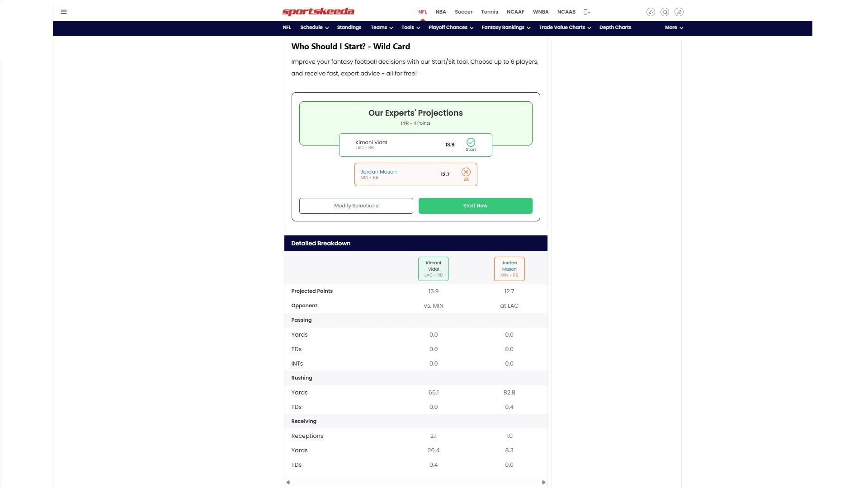The image size is (868, 488).
Task: Go to Depth Charts menu item
Action: [x=615, y=28]
